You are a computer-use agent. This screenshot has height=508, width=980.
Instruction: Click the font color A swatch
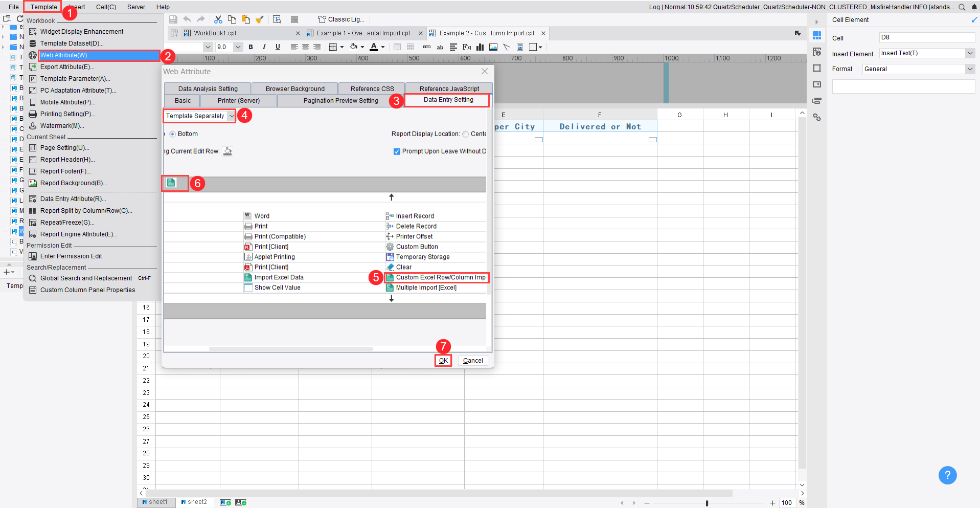(374, 47)
